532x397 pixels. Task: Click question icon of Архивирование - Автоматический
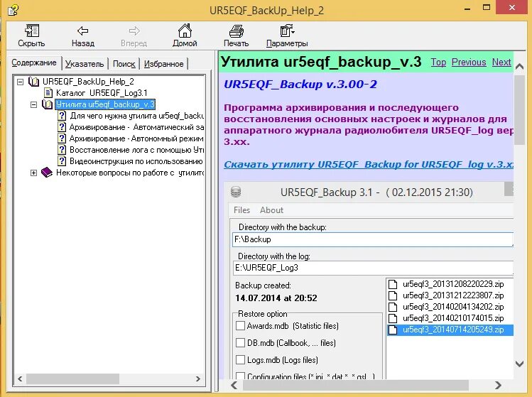(x=61, y=127)
